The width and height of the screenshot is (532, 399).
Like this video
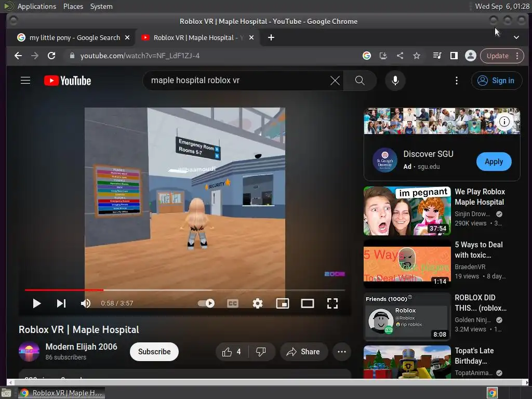(232, 352)
